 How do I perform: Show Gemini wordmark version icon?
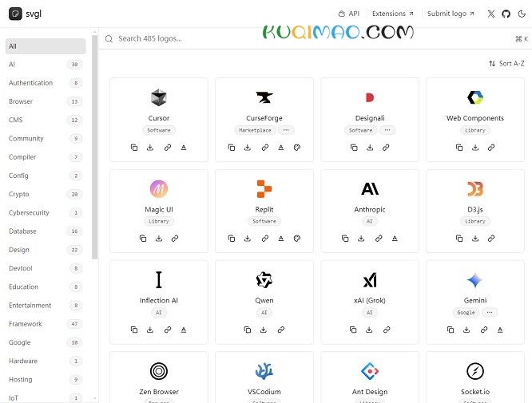500,330
